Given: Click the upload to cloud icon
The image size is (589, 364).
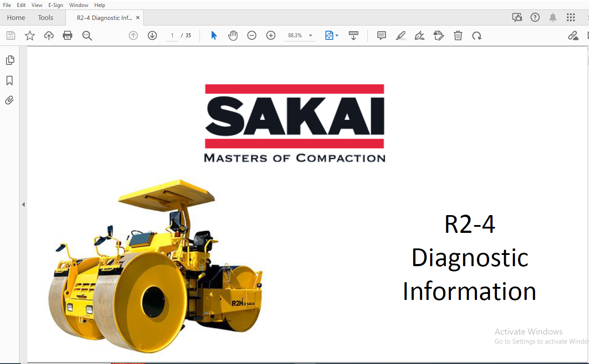Looking at the screenshot, I should (x=49, y=35).
